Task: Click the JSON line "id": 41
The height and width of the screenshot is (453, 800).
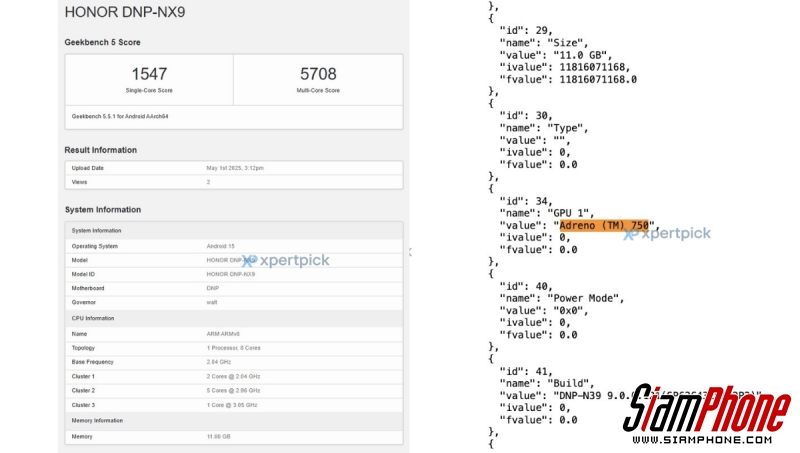Action: click(526, 371)
